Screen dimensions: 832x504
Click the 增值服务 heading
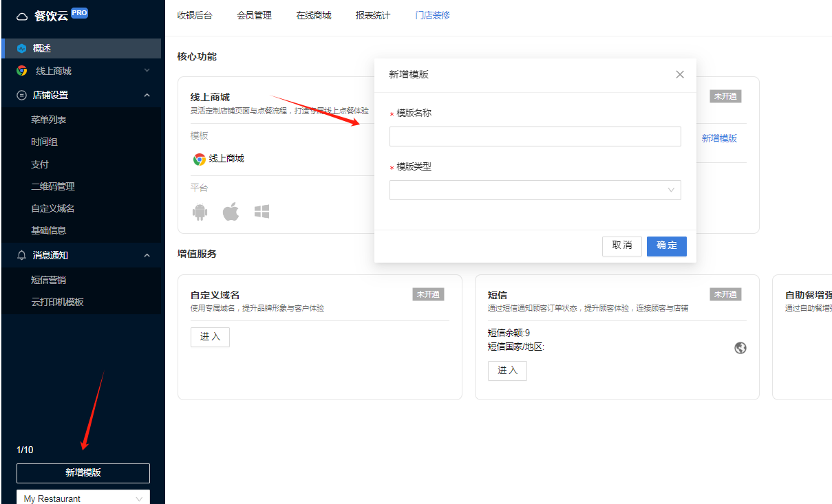click(x=197, y=254)
